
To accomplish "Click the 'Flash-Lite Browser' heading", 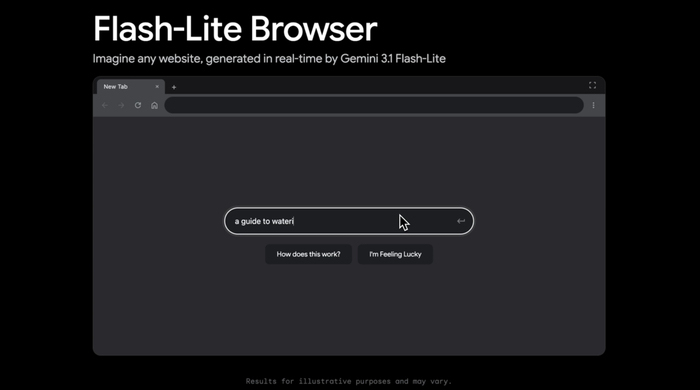I will (235, 29).
